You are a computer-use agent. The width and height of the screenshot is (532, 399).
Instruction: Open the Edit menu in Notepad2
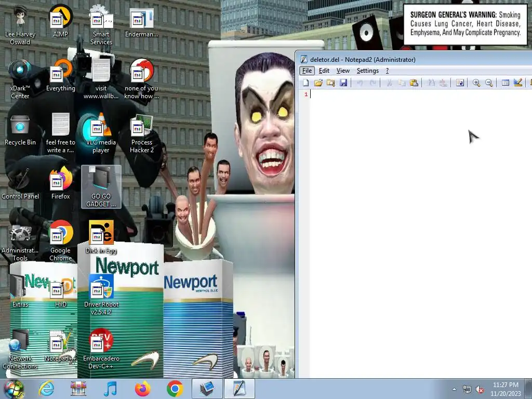coord(324,71)
